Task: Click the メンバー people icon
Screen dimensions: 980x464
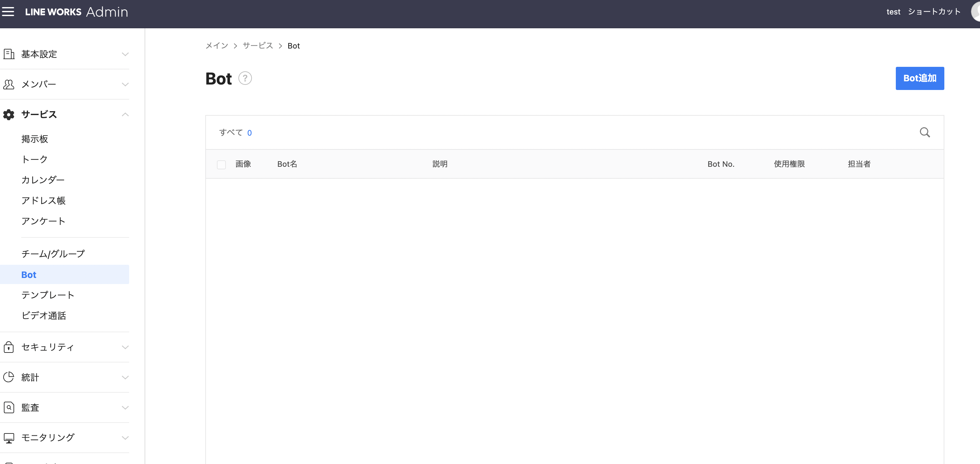Action: point(9,84)
